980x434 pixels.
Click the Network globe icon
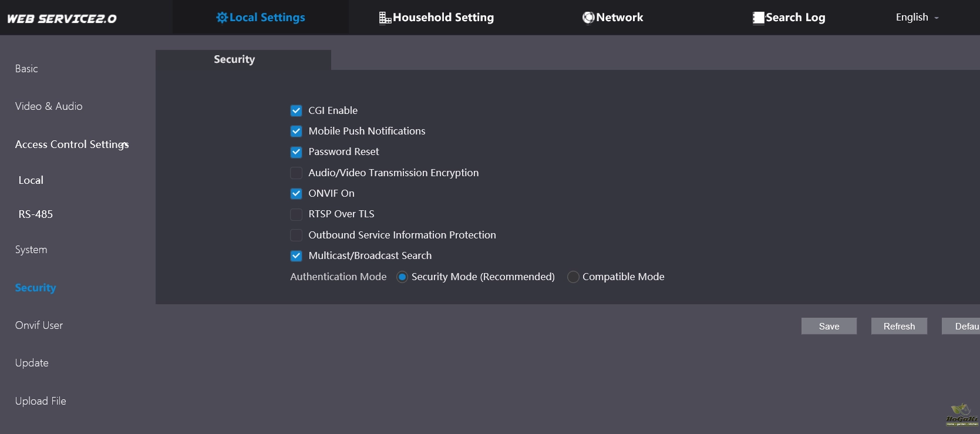tap(588, 18)
